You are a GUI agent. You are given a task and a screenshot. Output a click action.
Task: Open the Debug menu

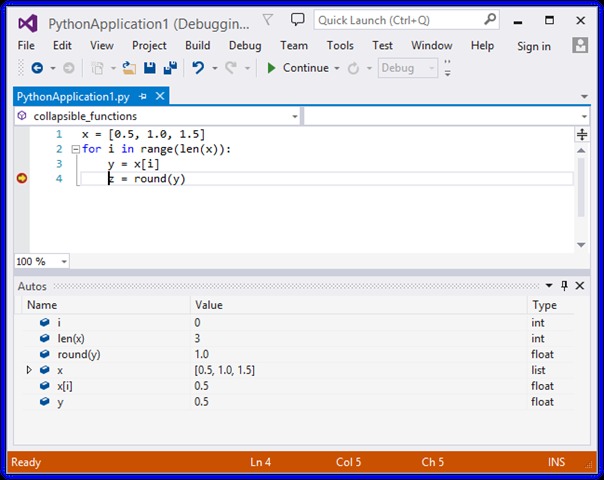(x=244, y=45)
